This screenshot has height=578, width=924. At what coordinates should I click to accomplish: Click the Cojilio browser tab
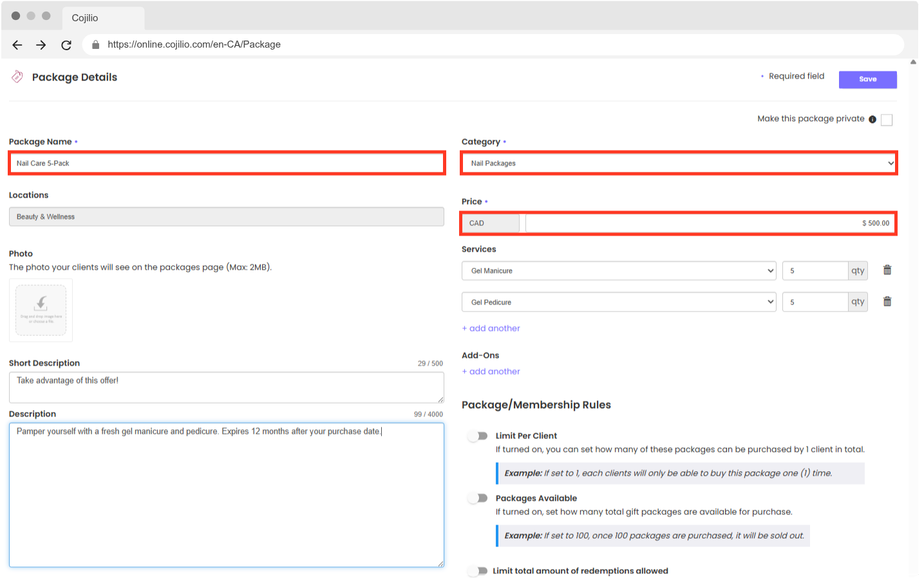[104, 18]
